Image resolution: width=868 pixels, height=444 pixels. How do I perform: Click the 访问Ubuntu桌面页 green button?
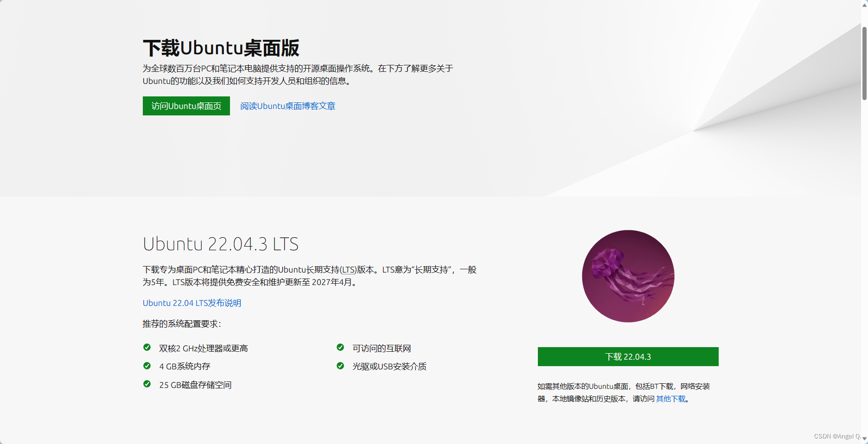pyautogui.click(x=186, y=106)
